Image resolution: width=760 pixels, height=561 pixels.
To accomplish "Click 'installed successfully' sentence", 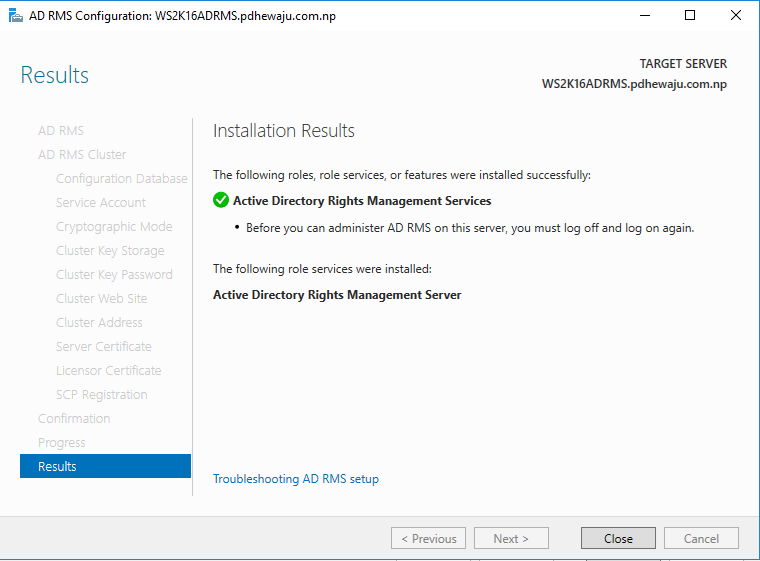I will (x=402, y=175).
